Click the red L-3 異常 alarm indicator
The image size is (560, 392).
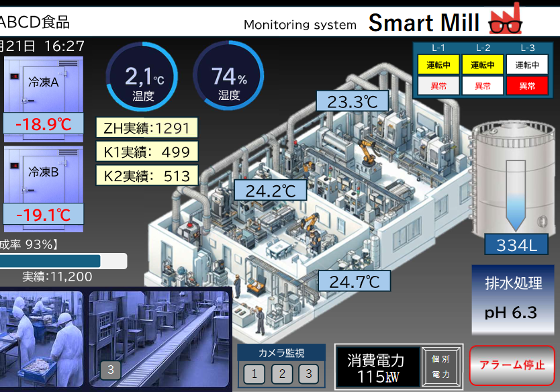point(526,85)
